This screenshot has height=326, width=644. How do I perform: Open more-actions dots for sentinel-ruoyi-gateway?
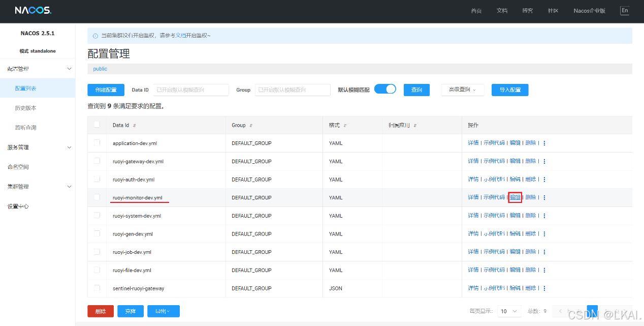coord(544,288)
